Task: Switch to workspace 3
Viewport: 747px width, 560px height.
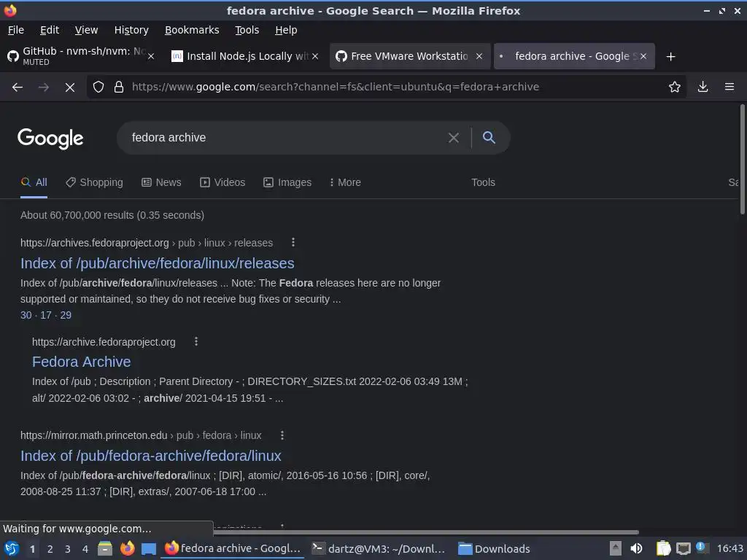Action: click(68, 549)
